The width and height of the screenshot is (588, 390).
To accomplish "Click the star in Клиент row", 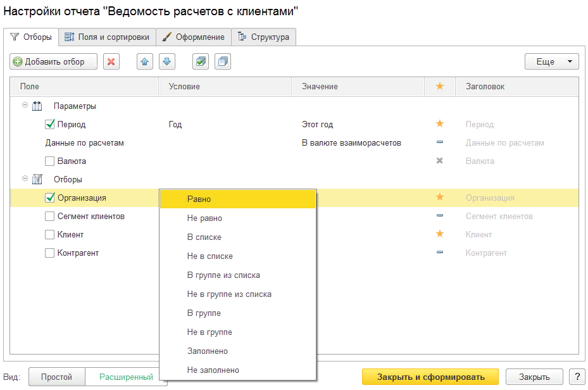I will 440,234.
